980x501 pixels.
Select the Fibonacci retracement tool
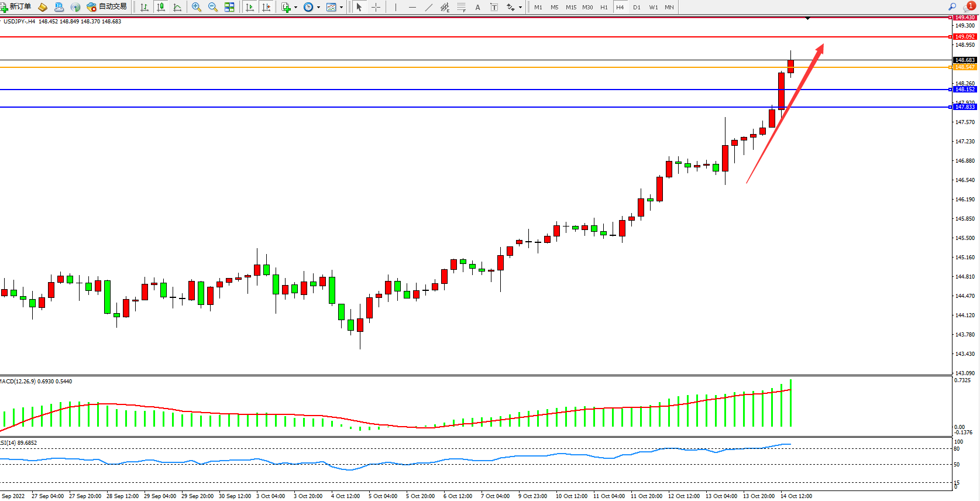click(x=462, y=7)
